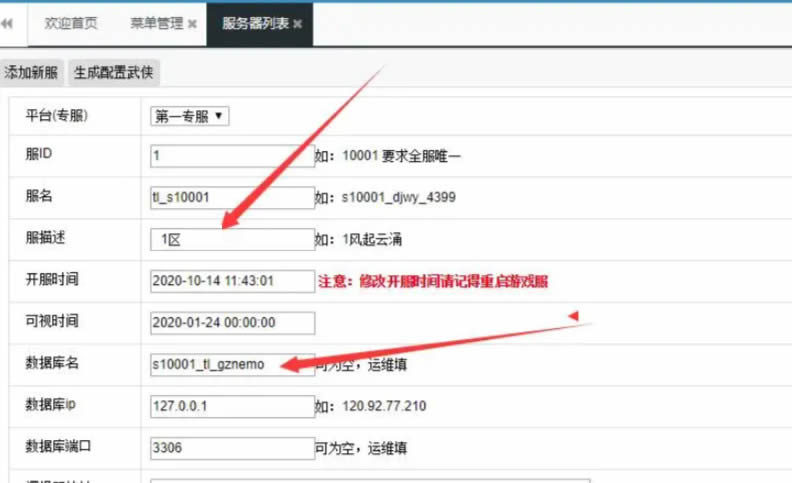Click the 平台(专服) label
This screenshot has width=792, height=483.
[57, 116]
